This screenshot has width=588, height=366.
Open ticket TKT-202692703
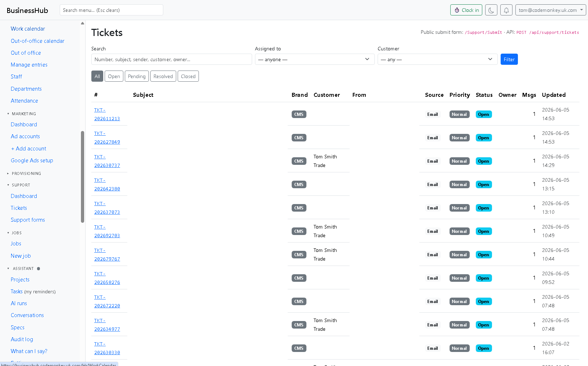107,231
